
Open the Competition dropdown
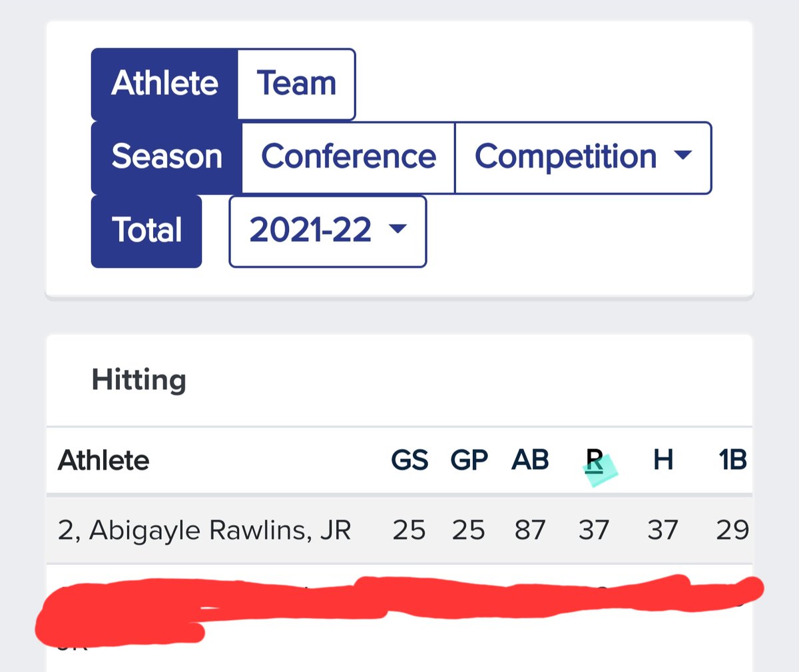[583, 157]
